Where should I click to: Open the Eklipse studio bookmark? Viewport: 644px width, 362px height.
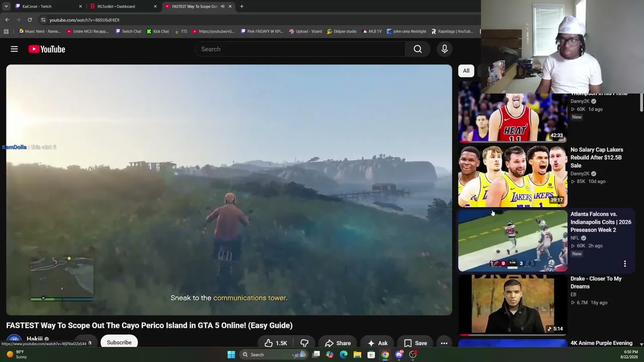pyautogui.click(x=342, y=31)
